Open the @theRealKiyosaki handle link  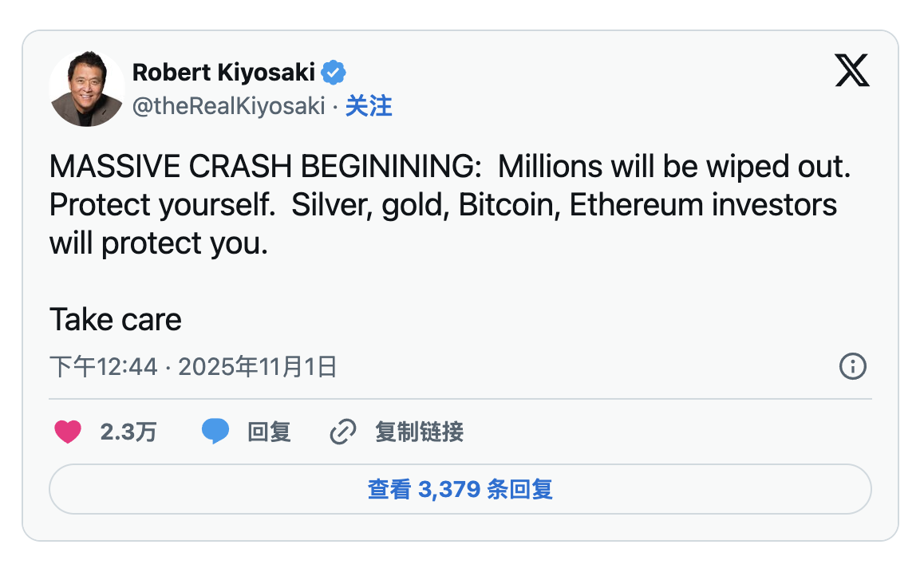pyautogui.click(x=228, y=106)
